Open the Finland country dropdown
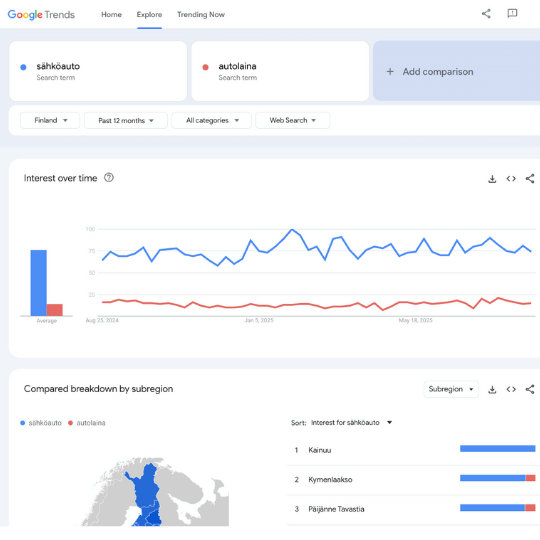Image resolution: width=540 pixels, height=540 pixels. tap(50, 120)
